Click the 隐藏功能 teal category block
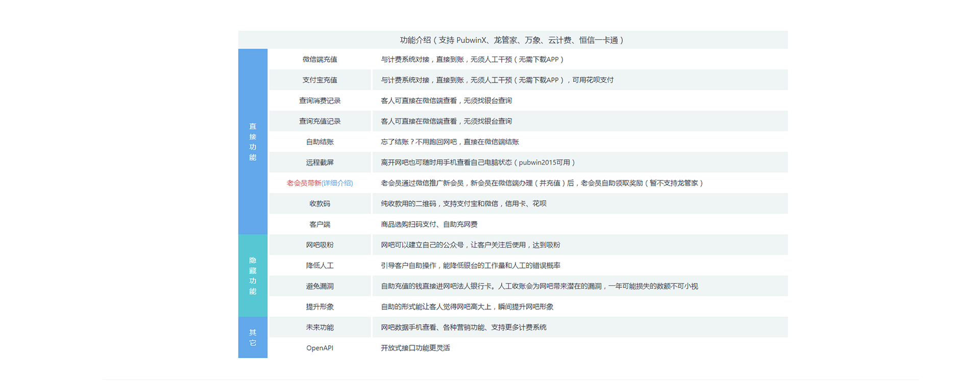980x383 pixels. tap(253, 276)
